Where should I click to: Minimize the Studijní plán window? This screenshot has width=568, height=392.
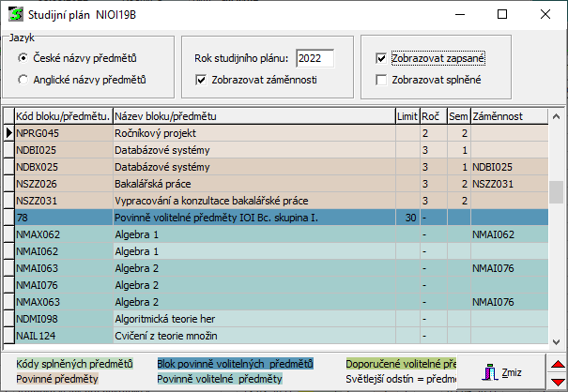(x=458, y=15)
